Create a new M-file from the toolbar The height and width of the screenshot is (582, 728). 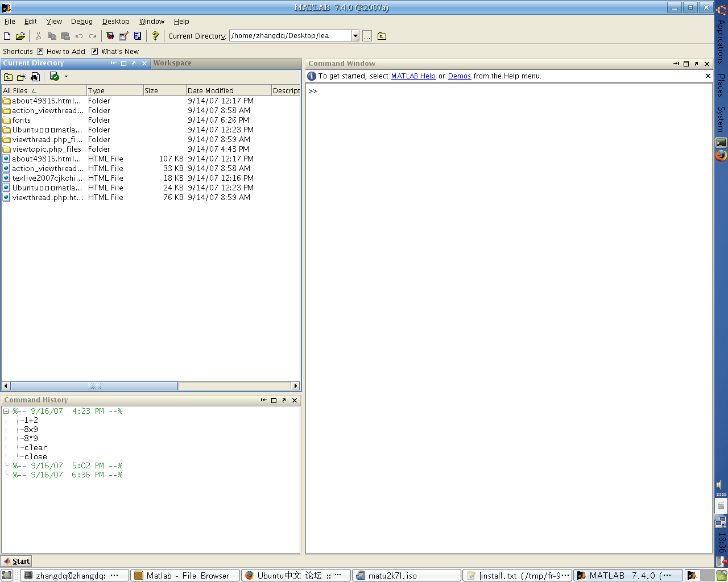(x=7, y=36)
